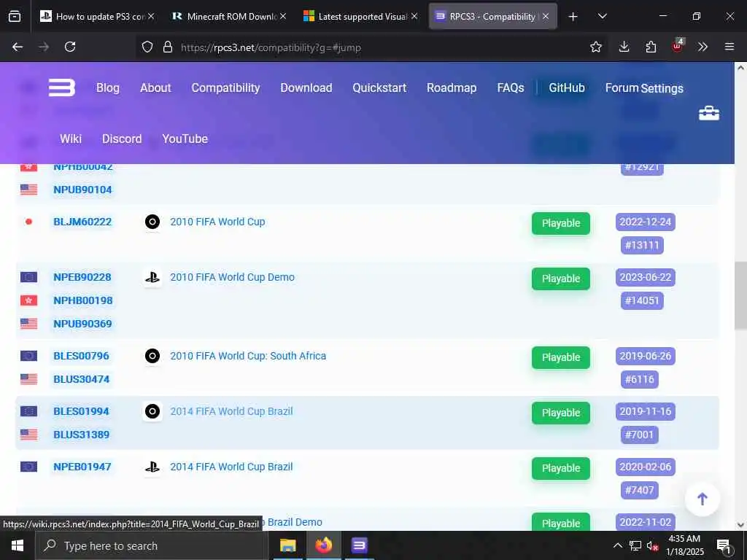
Task: Open the Quickstart nav item
Action: tap(379, 87)
